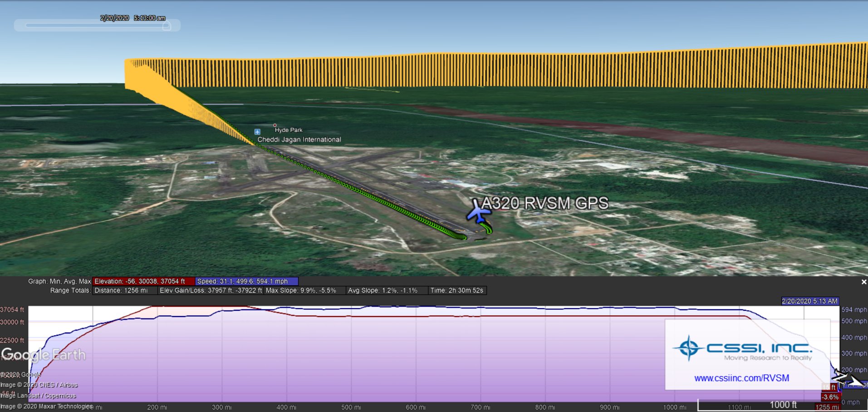Click the Avg Slope 1.2%, -1.1% value
The width and height of the screenshot is (868, 412).
[x=387, y=290]
